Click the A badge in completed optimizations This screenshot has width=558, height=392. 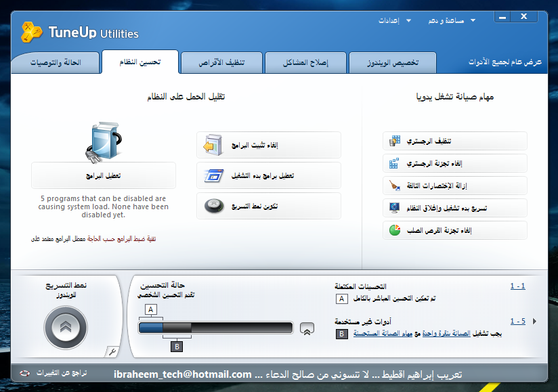click(x=341, y=299)
